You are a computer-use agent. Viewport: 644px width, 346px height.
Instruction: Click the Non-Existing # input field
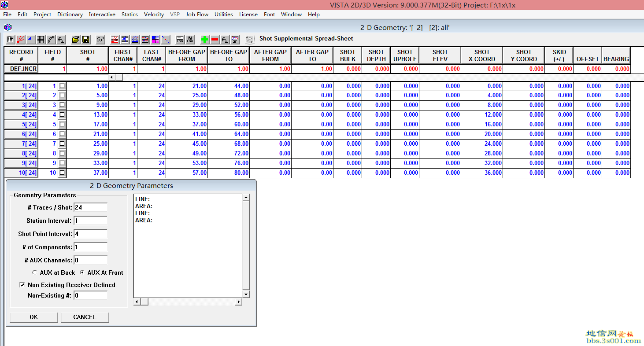pos(90,295)
